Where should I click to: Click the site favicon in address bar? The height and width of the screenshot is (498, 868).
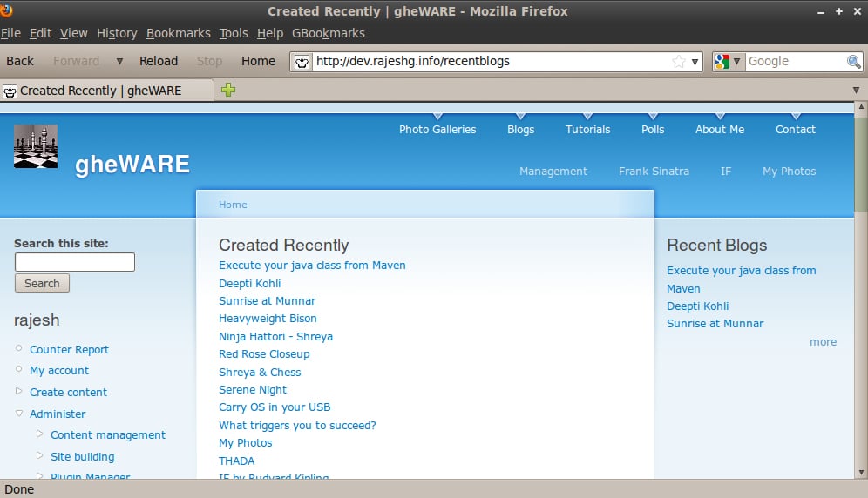[302, 62]
